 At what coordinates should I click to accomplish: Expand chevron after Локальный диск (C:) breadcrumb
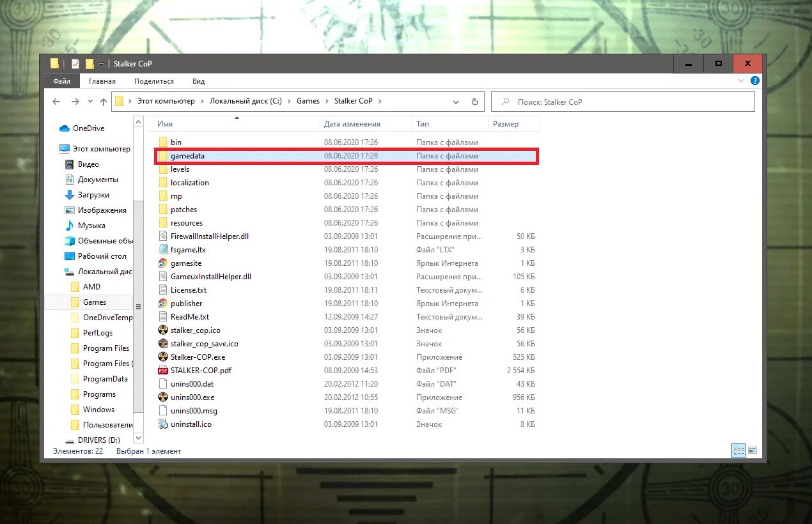tap(289, 101)
